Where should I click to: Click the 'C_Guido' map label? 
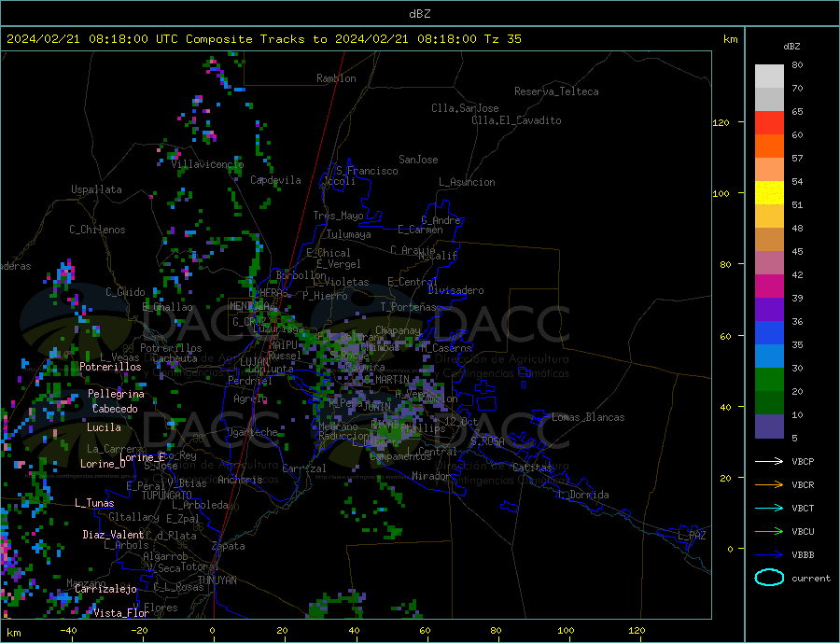(x=125, y=292)
